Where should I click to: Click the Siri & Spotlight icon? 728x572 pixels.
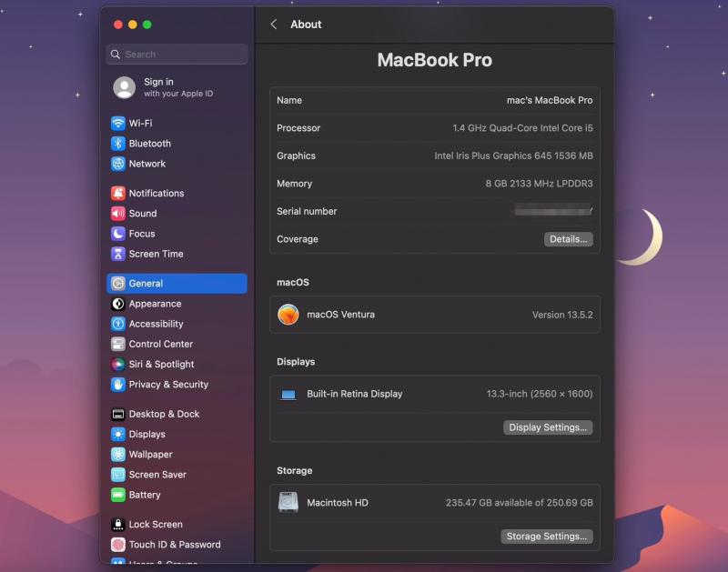point(118,364)
